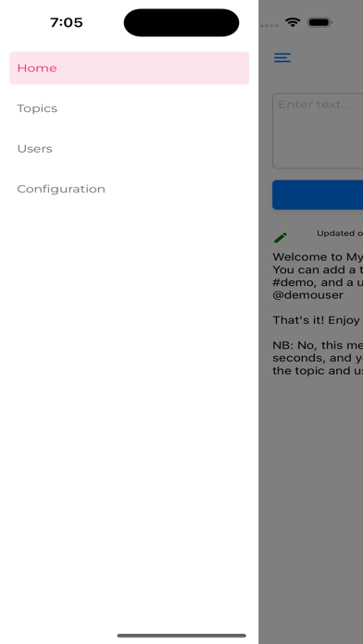
Task: Click the 'Welcome to My' message line
Action: (318, 257)
